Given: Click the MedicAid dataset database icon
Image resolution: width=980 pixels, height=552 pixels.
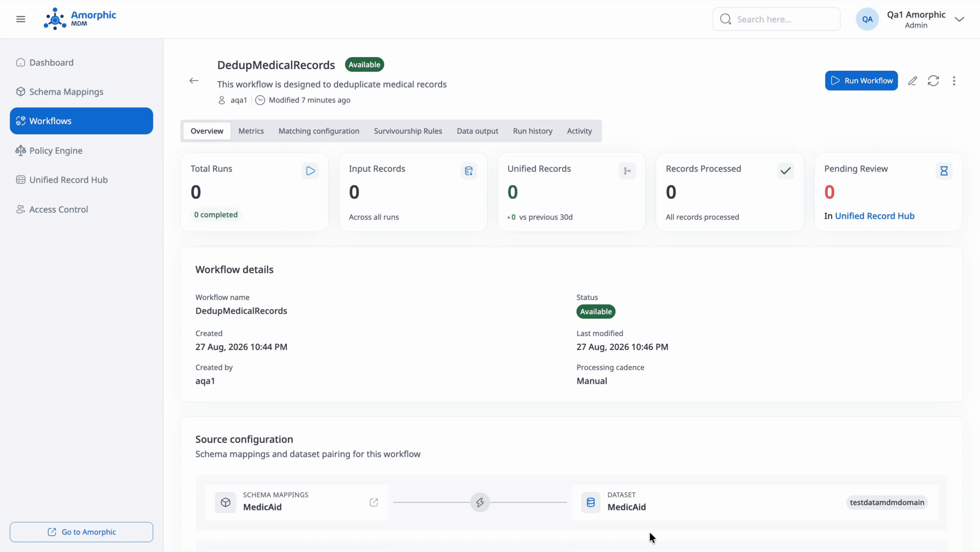Looking at the screenshot, I should 590,502.
